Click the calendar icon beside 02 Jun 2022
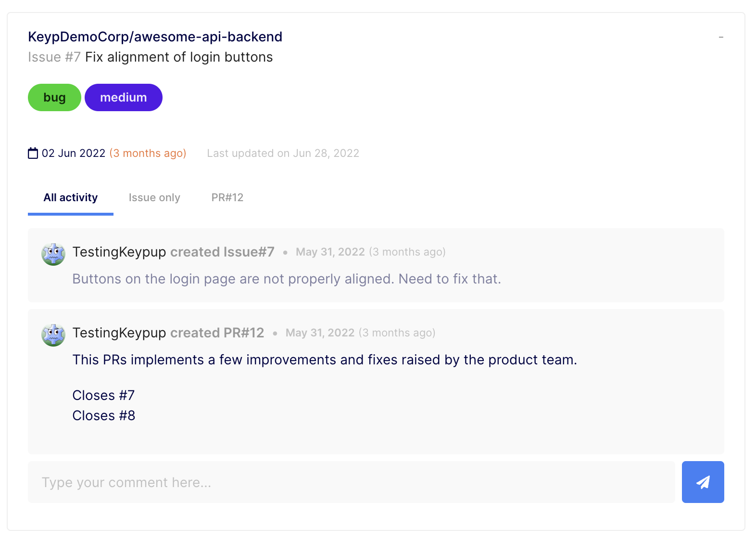 pyautogui.click(x=33, y=154)
